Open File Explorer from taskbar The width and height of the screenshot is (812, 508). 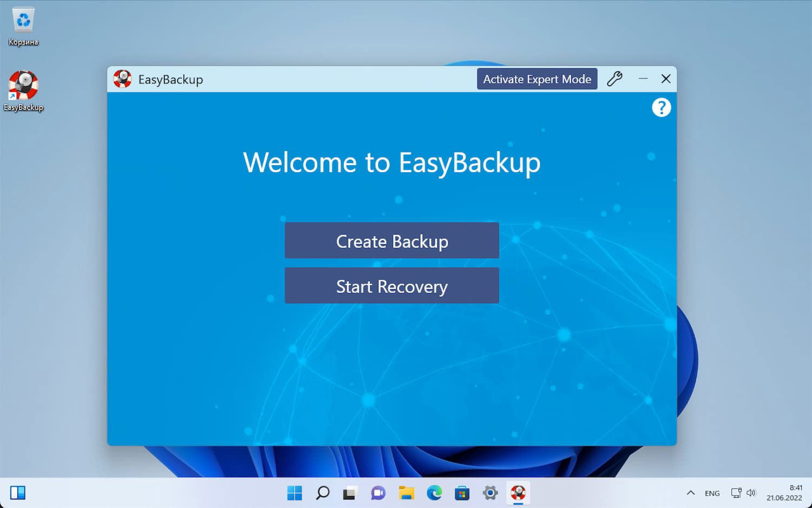(407, 493)
